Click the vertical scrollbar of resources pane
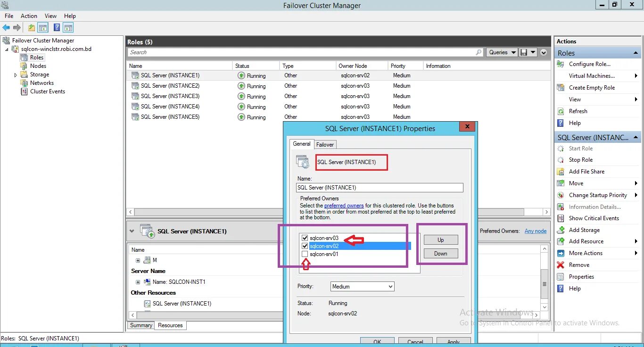 (545, 284)
